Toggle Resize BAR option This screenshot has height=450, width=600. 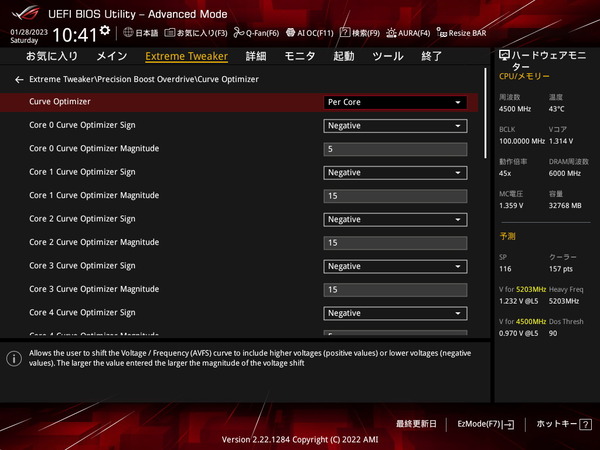click(461, 33)
